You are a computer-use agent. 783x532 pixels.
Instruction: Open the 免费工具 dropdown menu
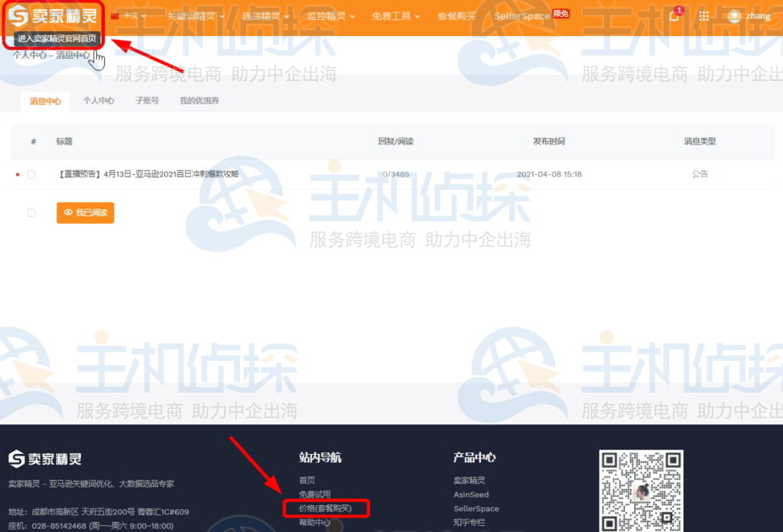395,16
